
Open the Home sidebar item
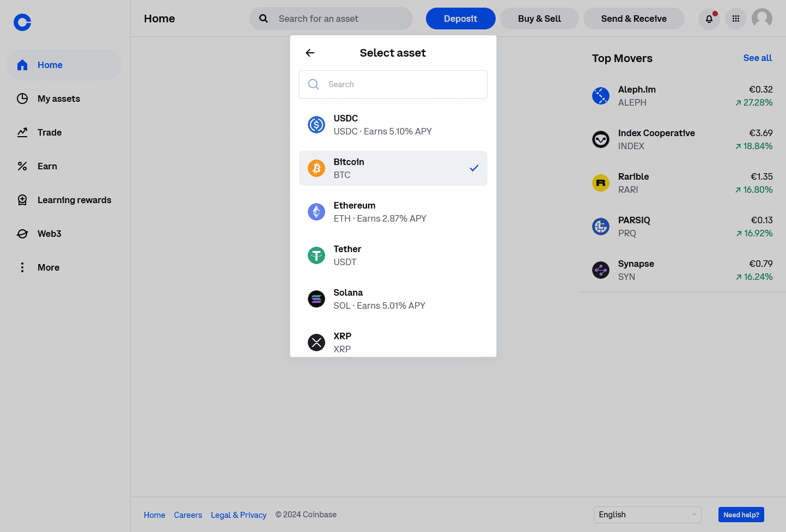(64, 65)
